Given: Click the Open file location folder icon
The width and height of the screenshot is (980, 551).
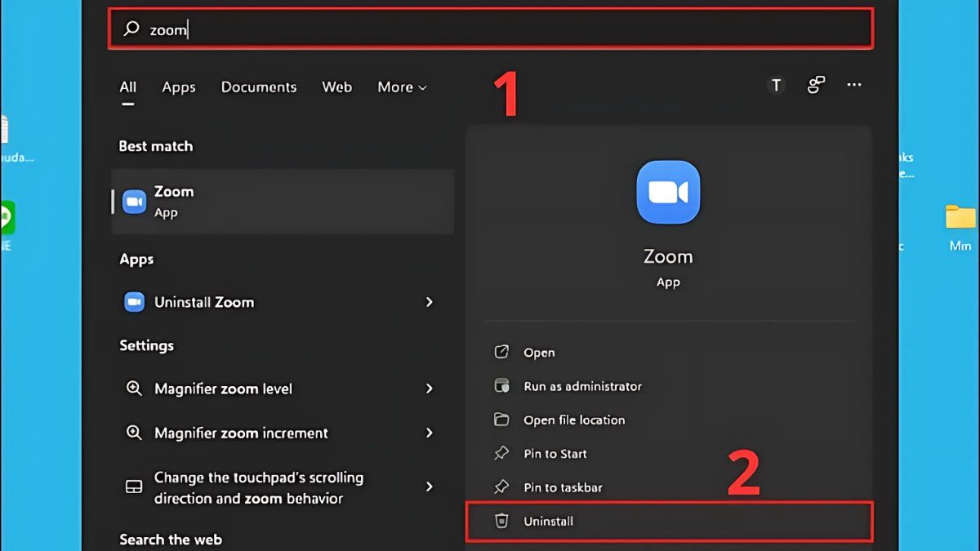Looking at the screenshot, I should coord(501,420).
